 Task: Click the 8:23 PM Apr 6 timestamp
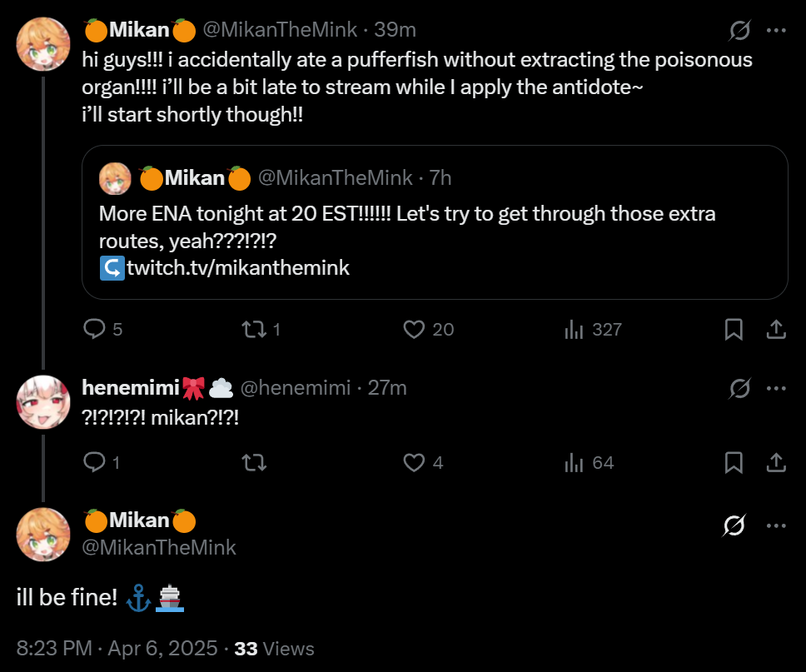point(117,649)
